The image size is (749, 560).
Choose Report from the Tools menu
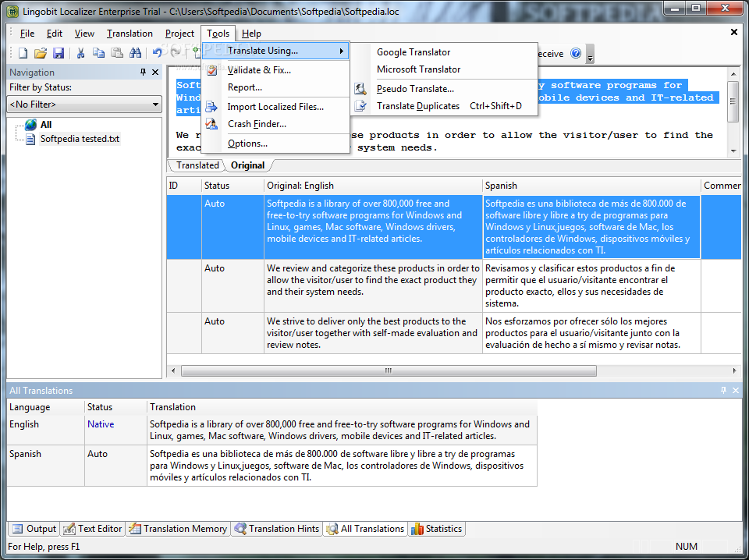(x=276, y=87)
